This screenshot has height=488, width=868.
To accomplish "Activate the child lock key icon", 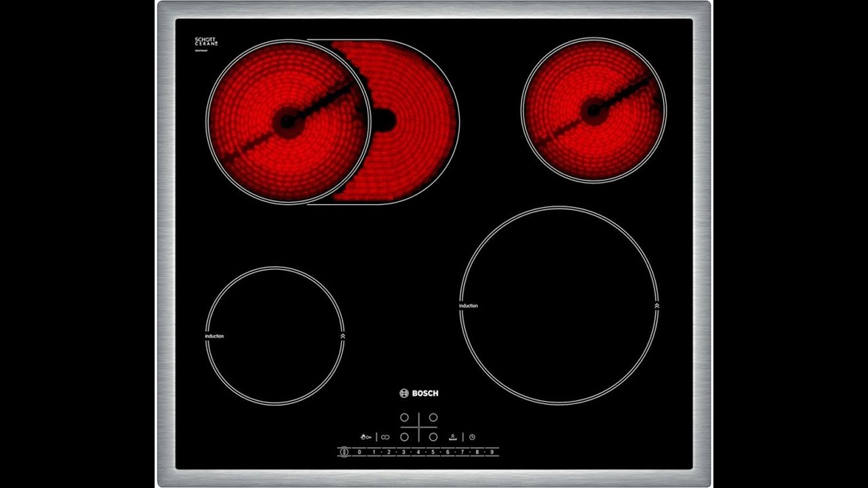I will (366, 437).
